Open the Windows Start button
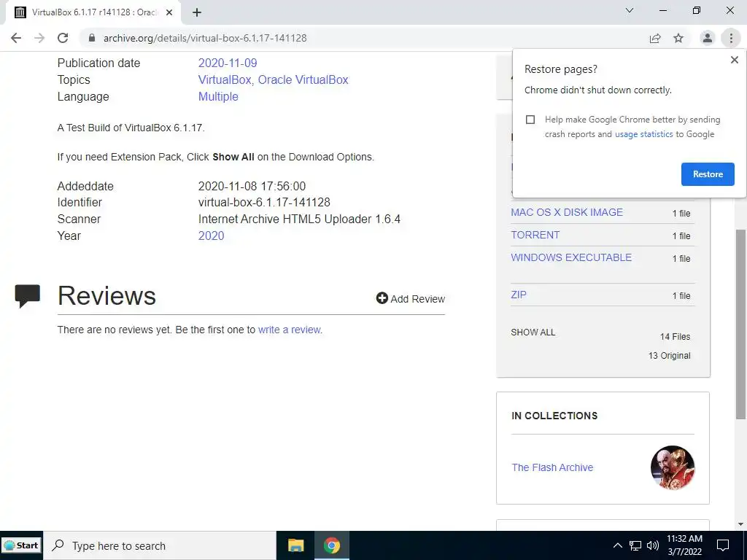 (x=21, y=545)
